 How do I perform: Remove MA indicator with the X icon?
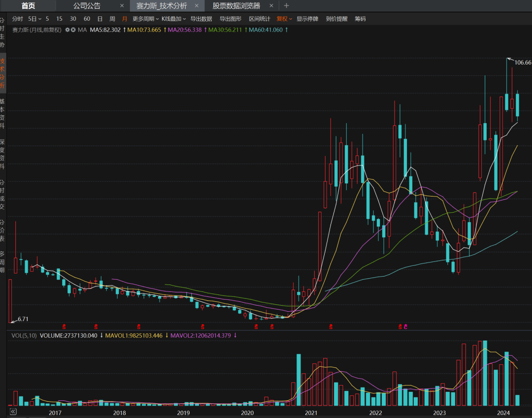(x=73, y=30)
